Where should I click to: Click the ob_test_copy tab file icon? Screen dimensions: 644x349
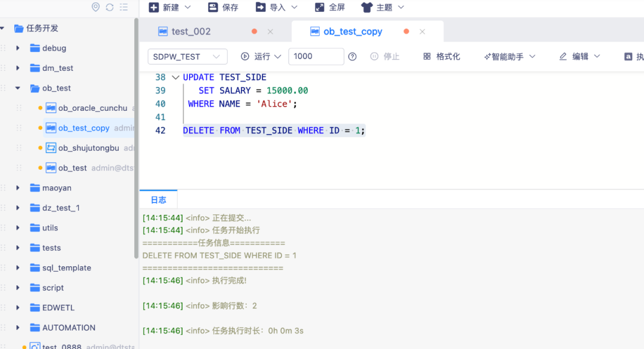tap(315, 32)
